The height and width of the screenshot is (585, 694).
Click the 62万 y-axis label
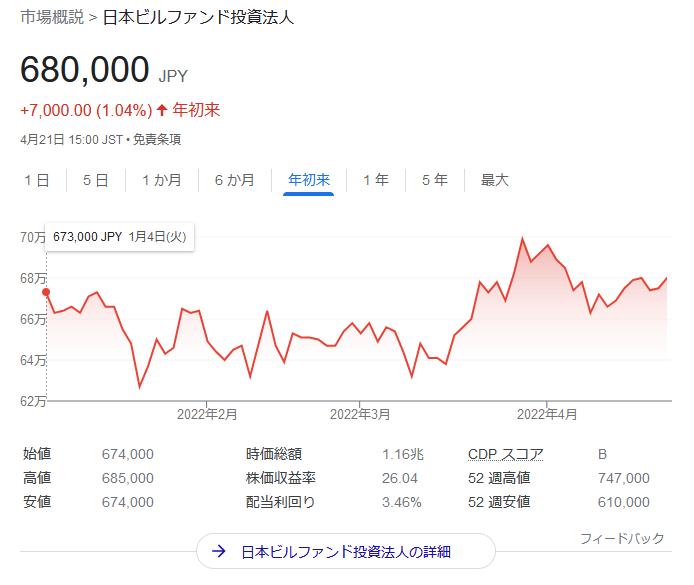coord(33,401)
